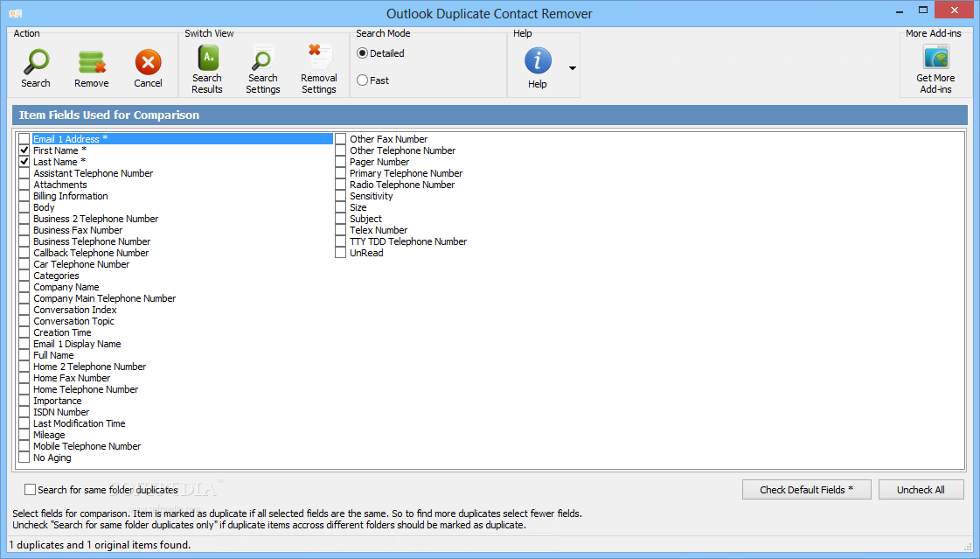Select the Assistant Telephone Number label
980x559 pixels.
coord(94,173)
